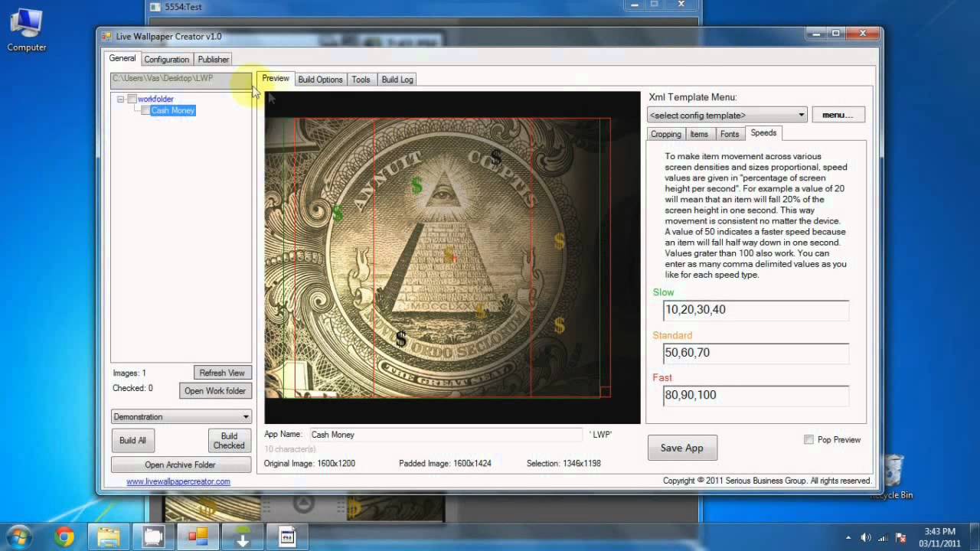Open the Tools tab
Viewport: 980px width, 551px height.
click(x=361, y=80)
